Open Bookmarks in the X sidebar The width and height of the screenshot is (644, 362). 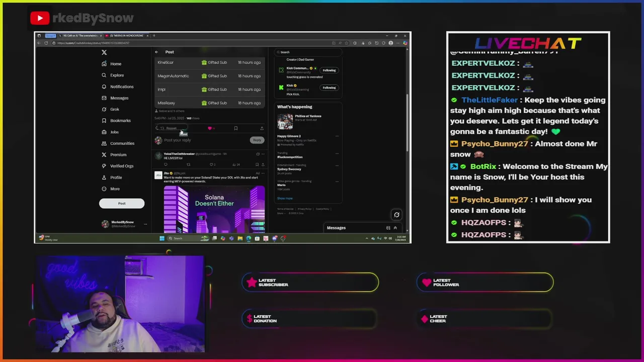(116, 121)
